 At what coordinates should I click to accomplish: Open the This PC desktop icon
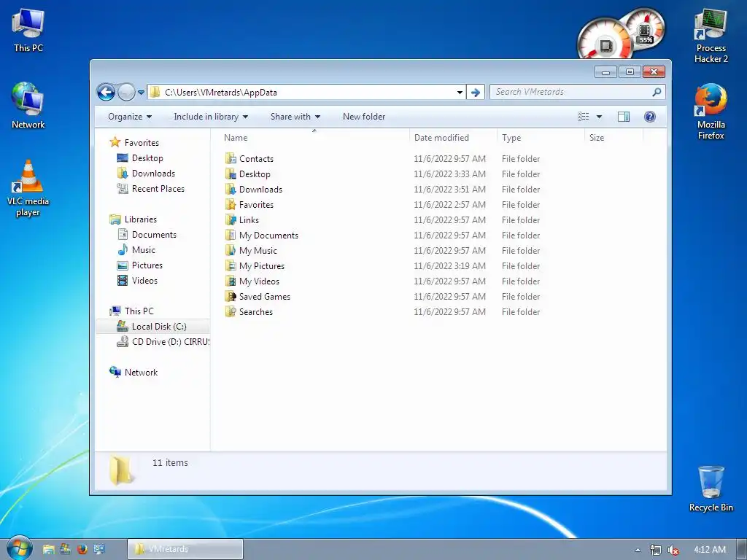(28, 29)
